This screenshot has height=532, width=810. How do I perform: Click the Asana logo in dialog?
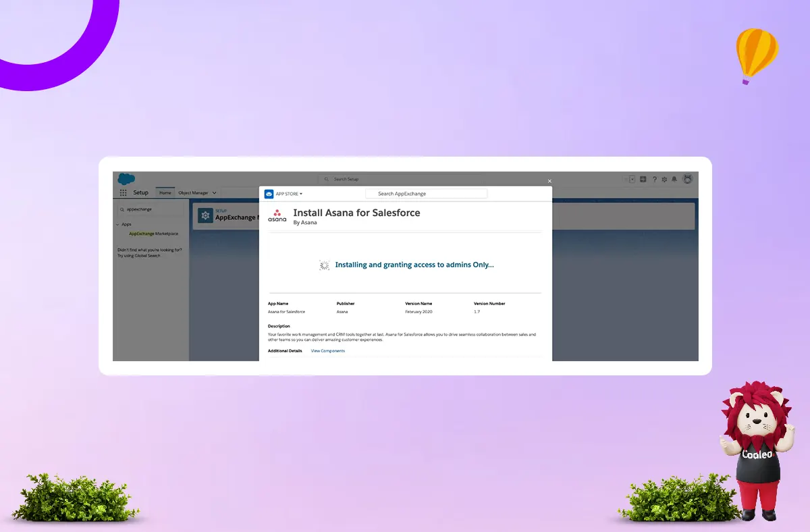[277, 216]
